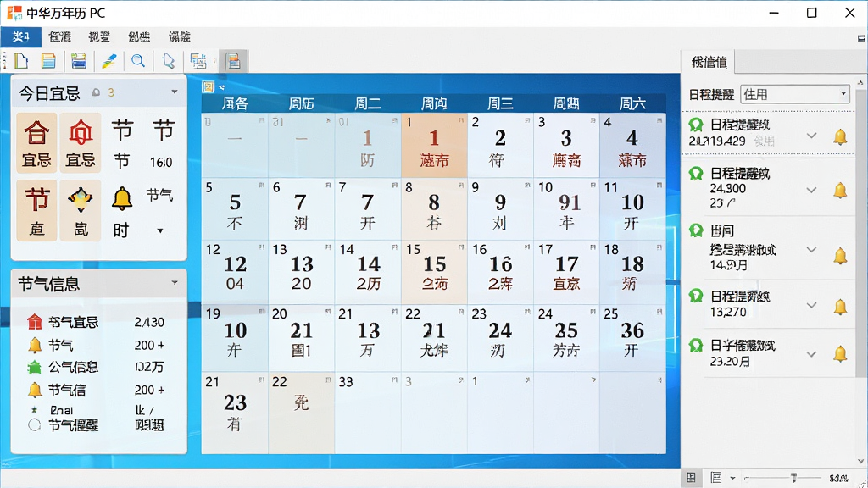Click the green house icon beside 公气信息
Viewport: 868px width, 488px height.
(x=34, y=367)
